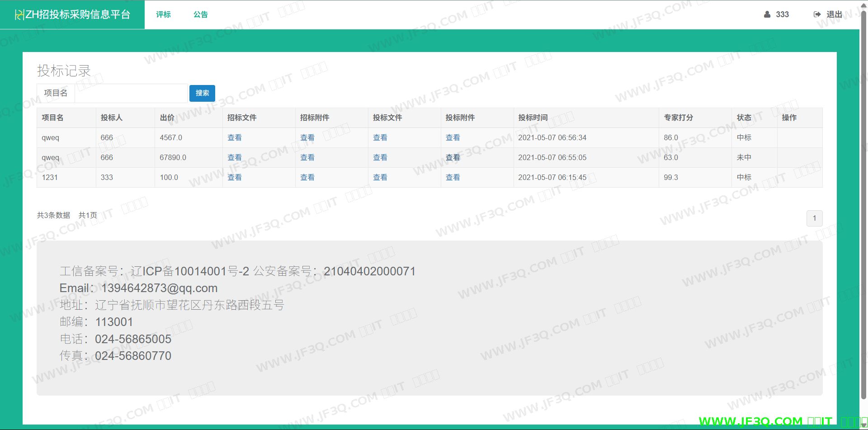View 投标文件 for the 4567.0 bid
The image size is (868, 430).
click(x=380, y=137)
